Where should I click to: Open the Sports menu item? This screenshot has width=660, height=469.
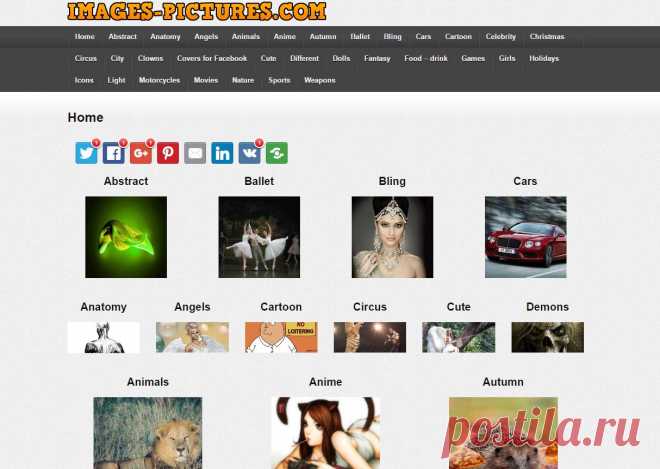[279, 80]
